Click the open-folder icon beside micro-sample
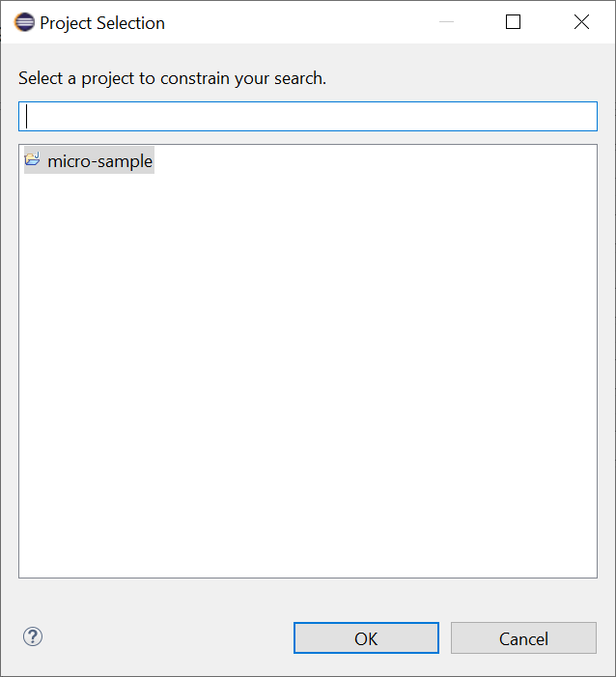The height and width of the screenshot is (677, 616). pyautogui.click(x=33, y=160)
